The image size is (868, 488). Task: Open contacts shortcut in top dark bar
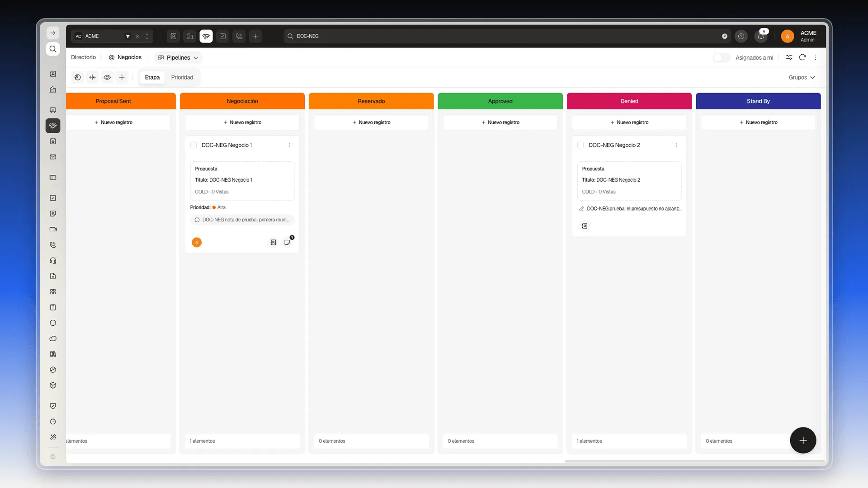click(174, 36)
